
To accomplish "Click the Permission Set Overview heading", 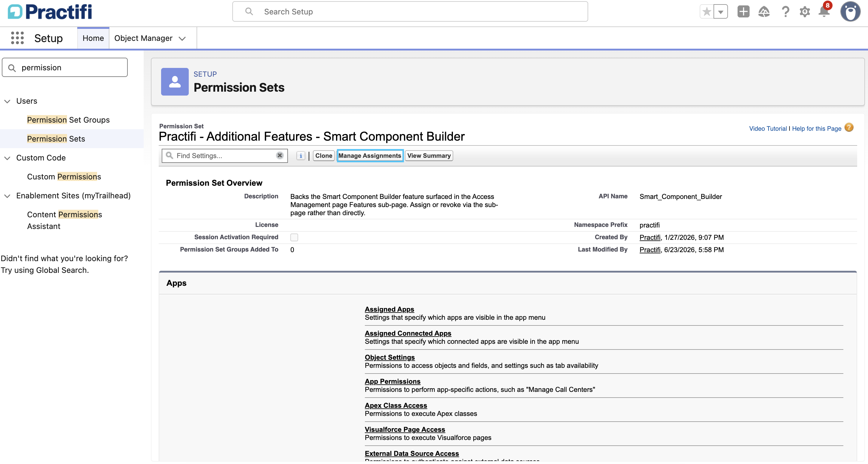I will click(x=214, y=183).
